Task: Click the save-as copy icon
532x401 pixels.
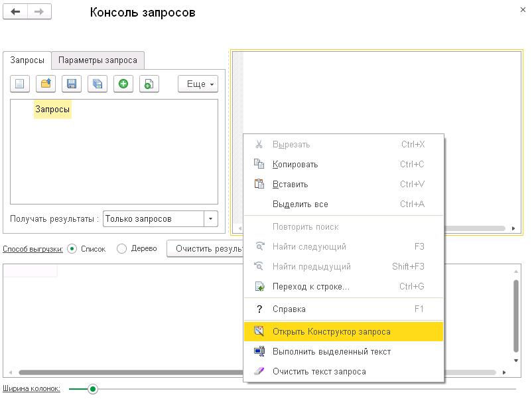Action: [98, 84]
